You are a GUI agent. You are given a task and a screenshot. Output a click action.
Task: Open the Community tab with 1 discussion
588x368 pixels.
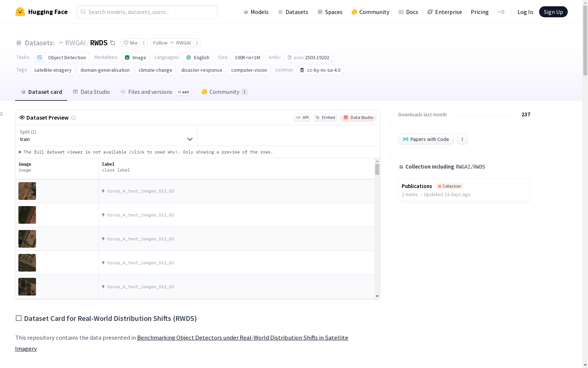tap(224, 92)
